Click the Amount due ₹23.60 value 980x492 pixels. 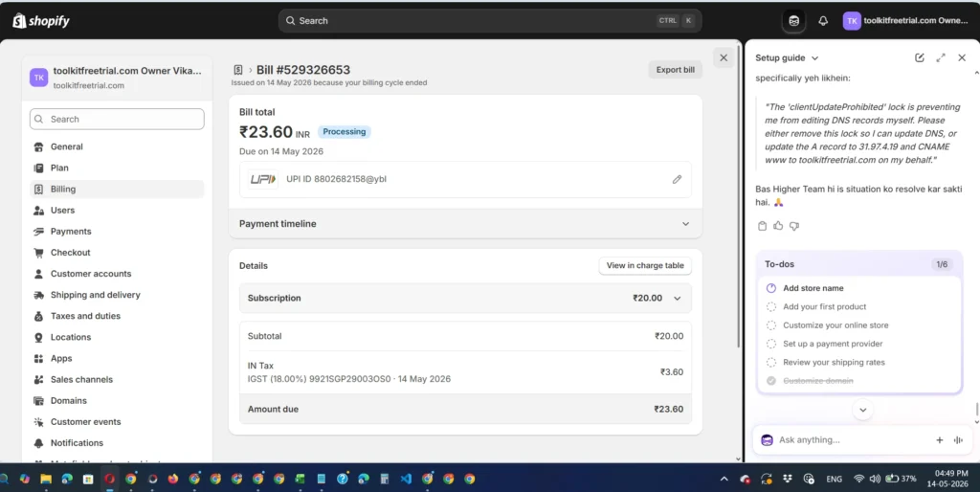(x=669, y=409)
